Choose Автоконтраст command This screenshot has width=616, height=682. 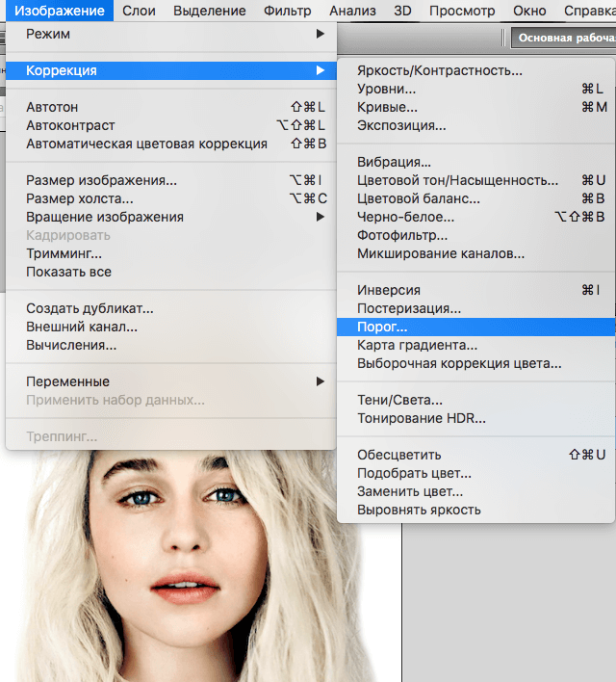coord(171,125)
